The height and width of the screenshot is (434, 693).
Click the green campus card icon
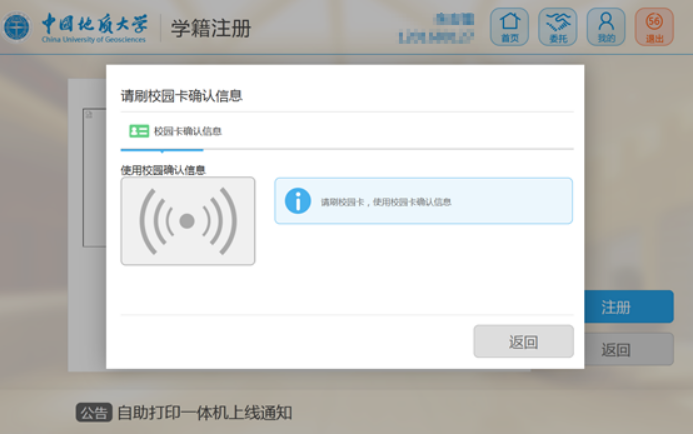click(139, 131)
